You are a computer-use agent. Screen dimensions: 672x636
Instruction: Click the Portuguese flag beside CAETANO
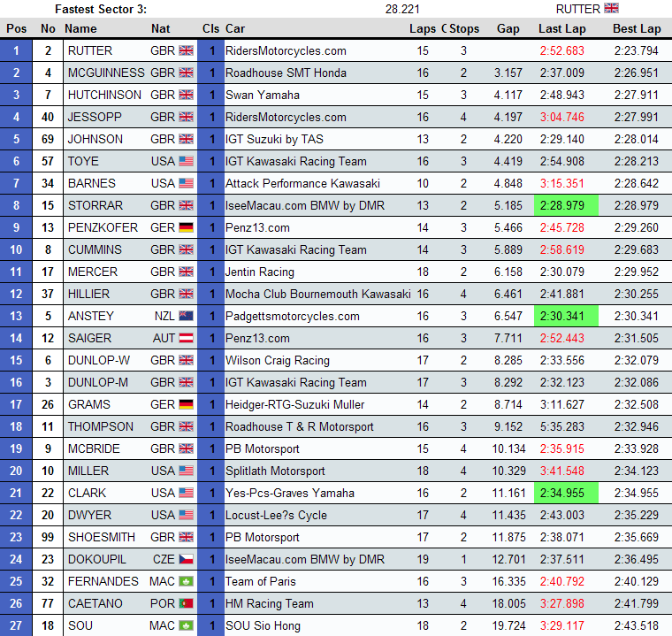point(186,603)
